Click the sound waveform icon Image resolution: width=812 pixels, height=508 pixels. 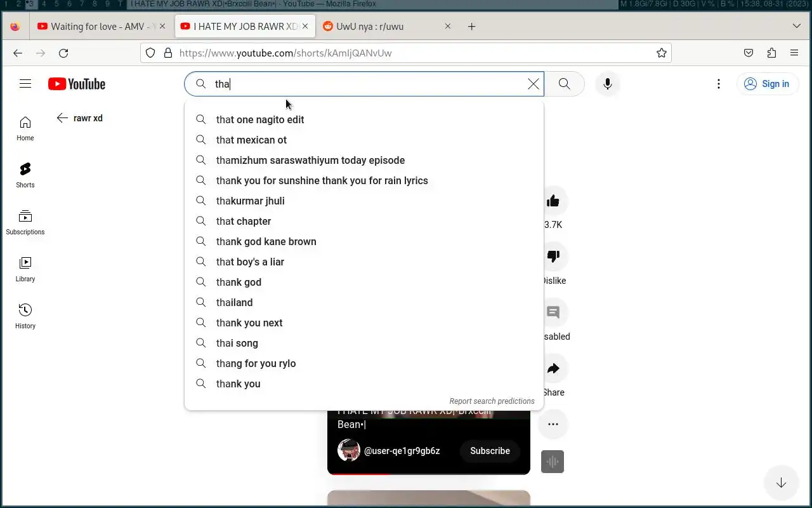553,462
